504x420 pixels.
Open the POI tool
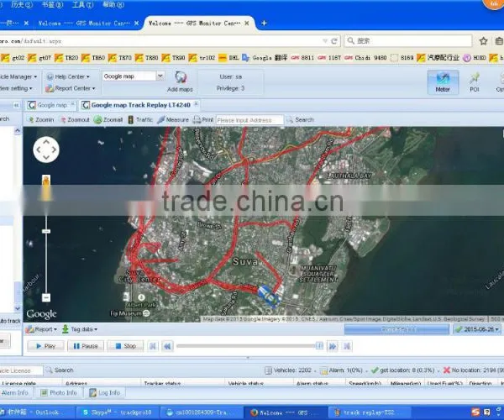[474, 82]
